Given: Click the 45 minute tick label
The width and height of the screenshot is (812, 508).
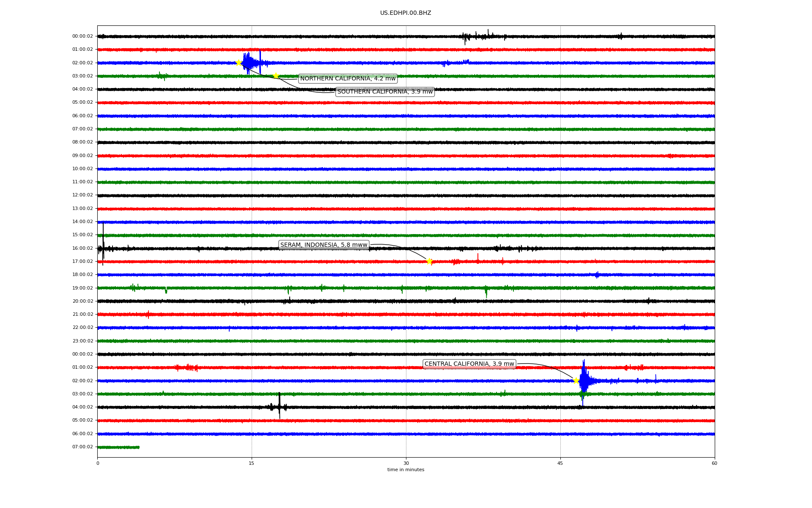Looking at the screenshot, I should click(x=560, y=463).
